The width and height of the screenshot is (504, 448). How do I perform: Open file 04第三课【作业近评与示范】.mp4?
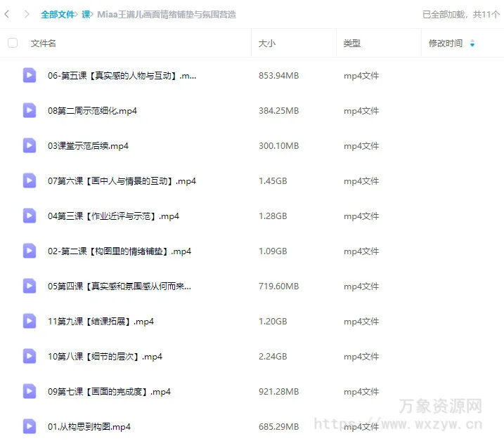113,216
